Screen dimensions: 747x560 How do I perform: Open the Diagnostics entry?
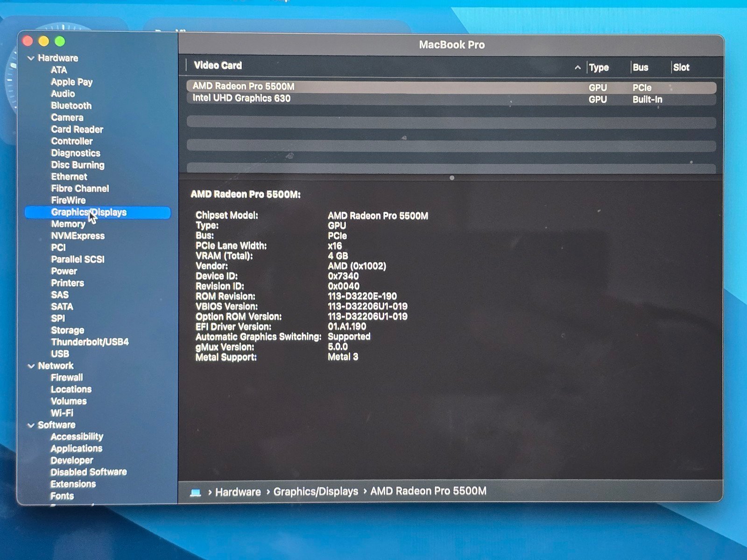click(x=76, y=153)
